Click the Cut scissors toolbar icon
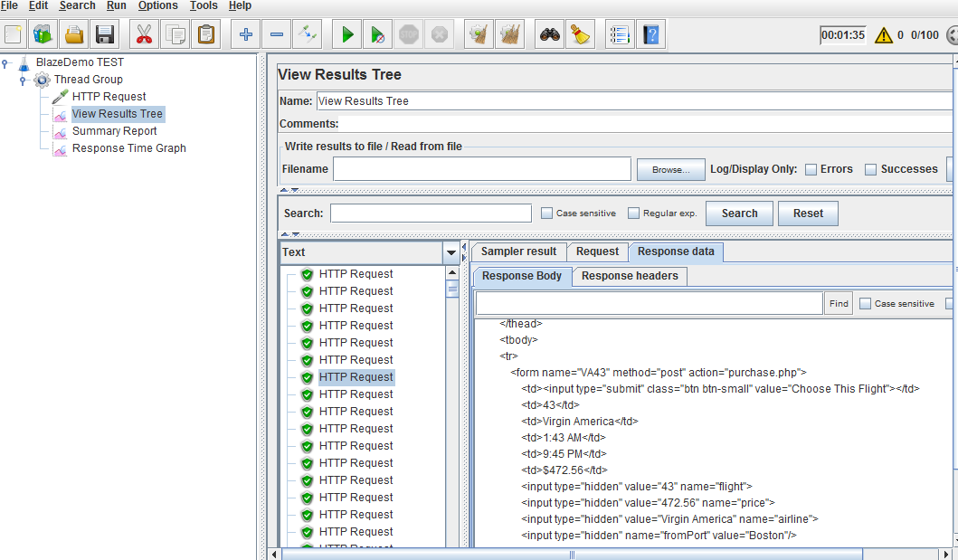Image resolution: width=958 pixels, height=560 pixels. (x=144, y=35)
